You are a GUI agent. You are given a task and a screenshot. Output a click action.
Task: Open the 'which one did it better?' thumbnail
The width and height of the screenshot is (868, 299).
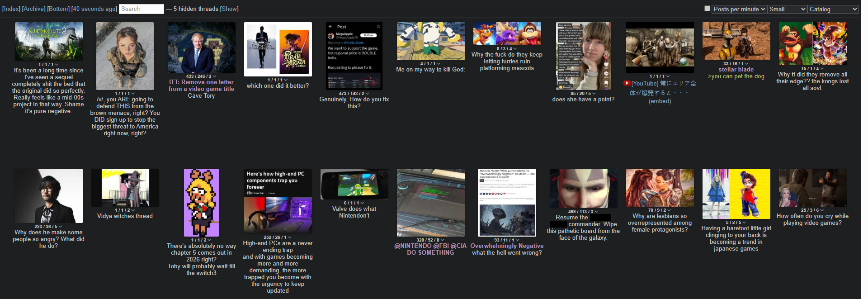(x=278, y=49)
